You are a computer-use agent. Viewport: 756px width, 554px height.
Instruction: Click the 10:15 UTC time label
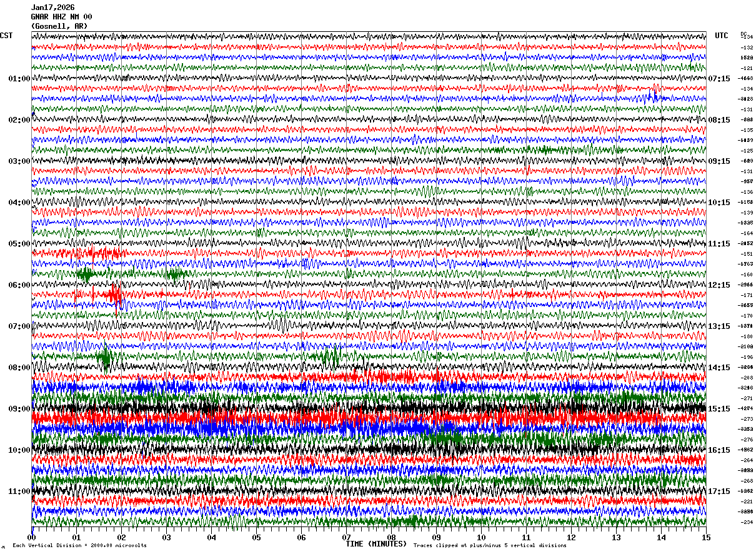point(719,203)
